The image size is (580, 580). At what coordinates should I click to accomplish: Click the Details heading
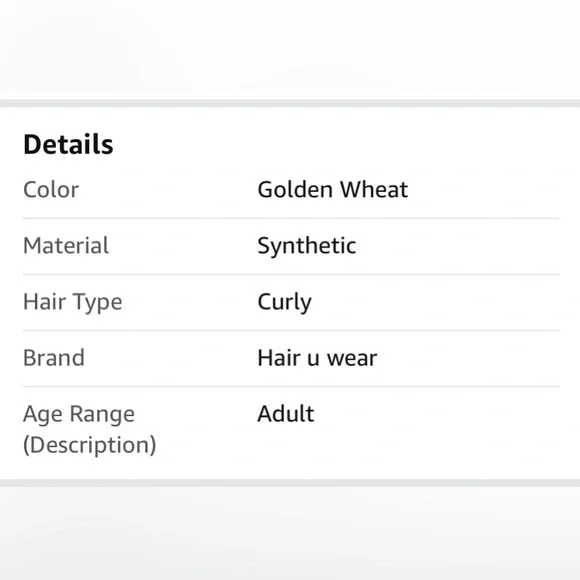tap(68, 144)
